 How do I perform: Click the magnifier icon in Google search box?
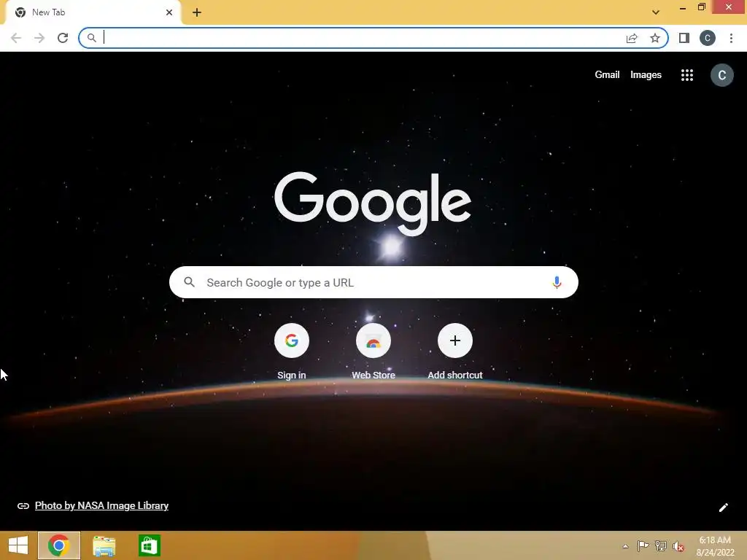click(189, 282)
